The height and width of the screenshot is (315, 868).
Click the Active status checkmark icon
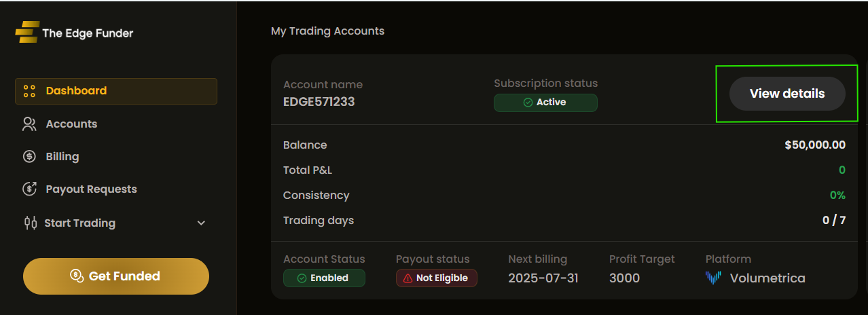pyautogui.click(x=528, y=103)
